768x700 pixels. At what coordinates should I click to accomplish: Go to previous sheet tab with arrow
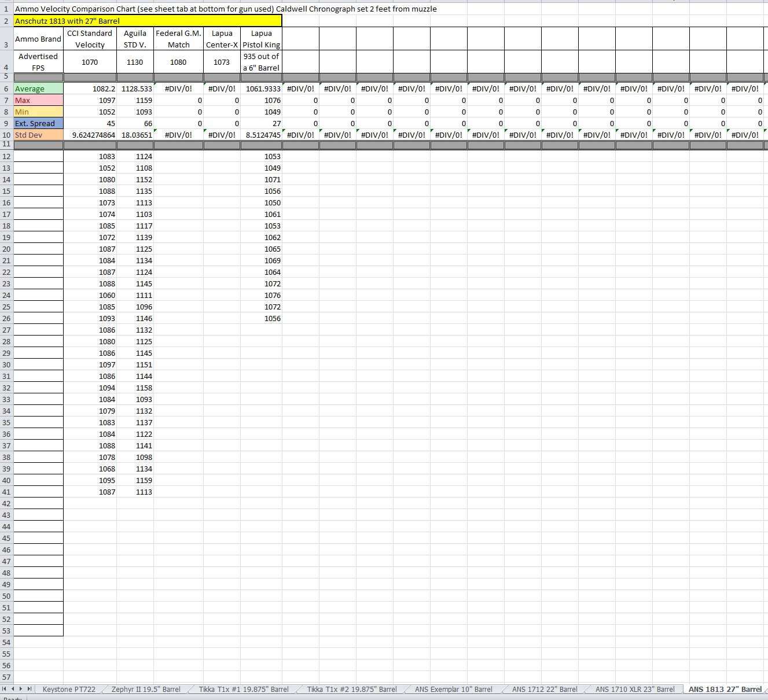point(13,689)
